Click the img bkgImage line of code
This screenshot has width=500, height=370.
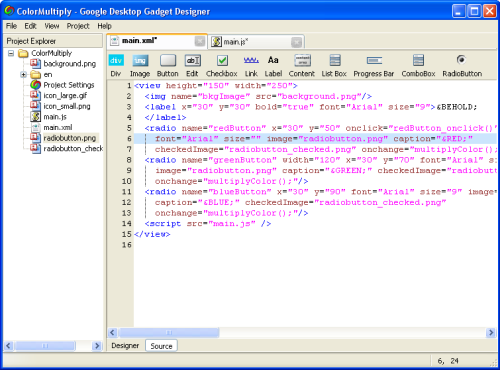258,96
